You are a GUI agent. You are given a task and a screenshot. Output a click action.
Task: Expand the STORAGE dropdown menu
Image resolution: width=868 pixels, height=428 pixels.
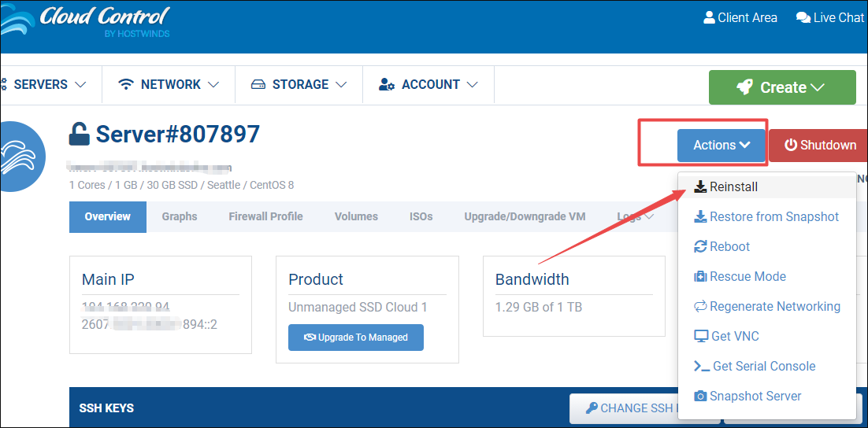[299, 85]
